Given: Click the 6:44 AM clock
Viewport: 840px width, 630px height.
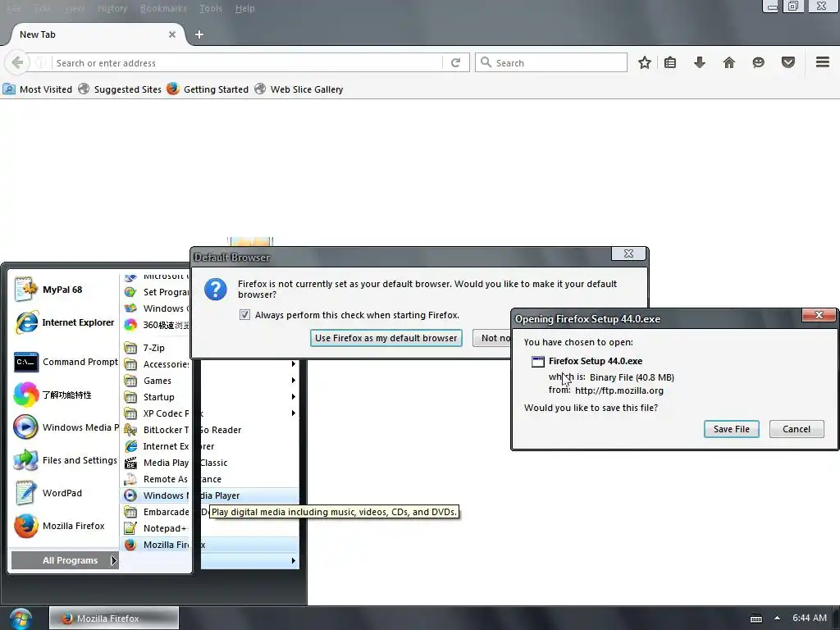Looking at the screenshot, I should (x=810, y=619).
